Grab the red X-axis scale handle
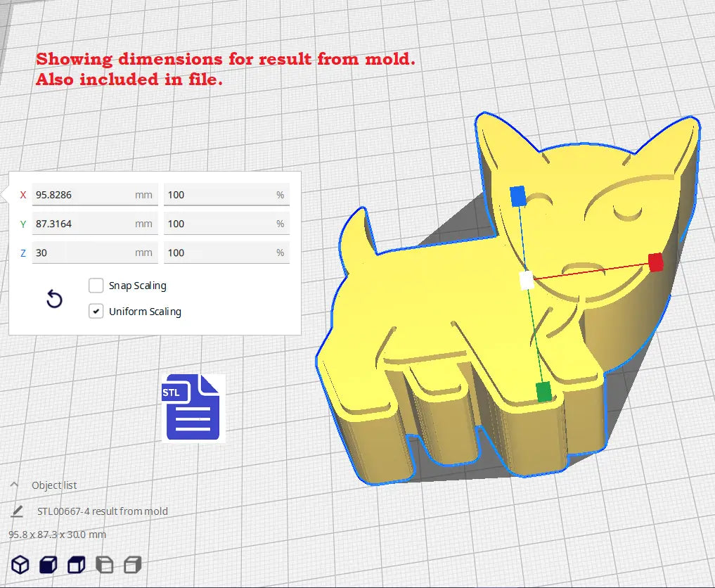Viewport: 715px width, 588px height. click(x=656, y=262)
